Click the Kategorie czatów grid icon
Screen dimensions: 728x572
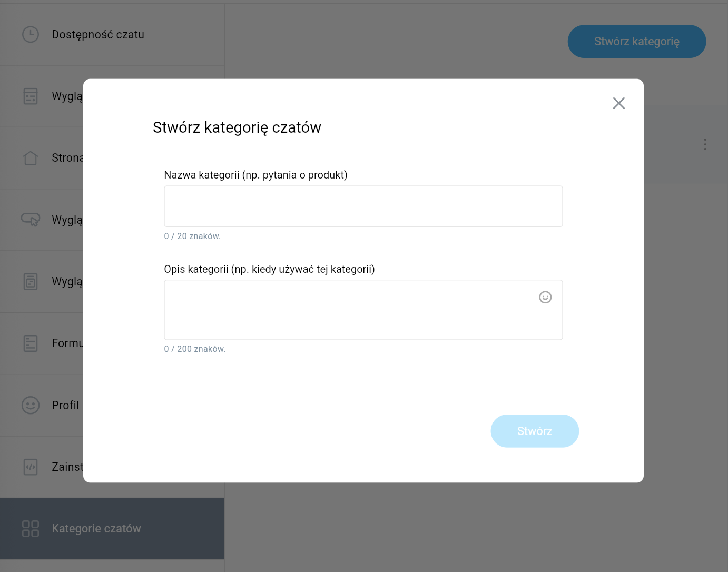[31, 529]
